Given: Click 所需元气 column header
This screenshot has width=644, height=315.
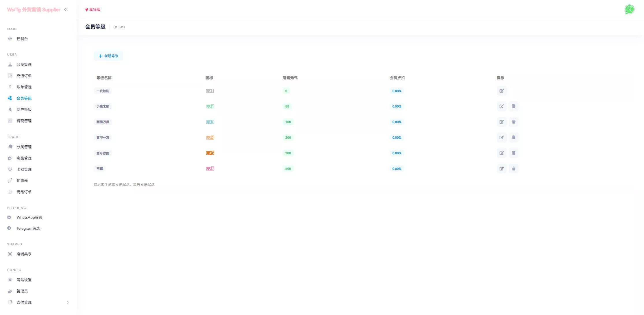Looking at the screenshot, I should [x=290, y=78].
